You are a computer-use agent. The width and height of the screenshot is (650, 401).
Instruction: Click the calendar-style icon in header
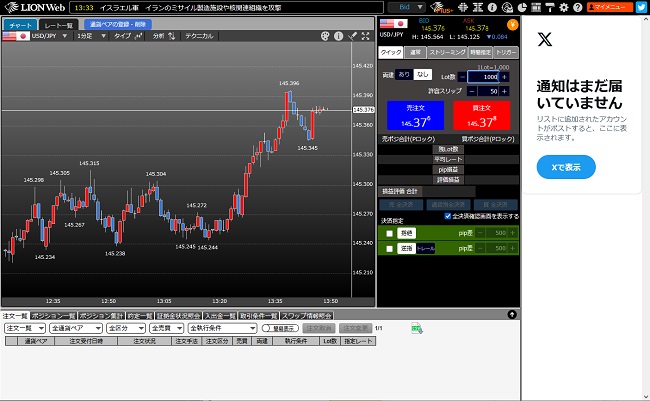536,7
